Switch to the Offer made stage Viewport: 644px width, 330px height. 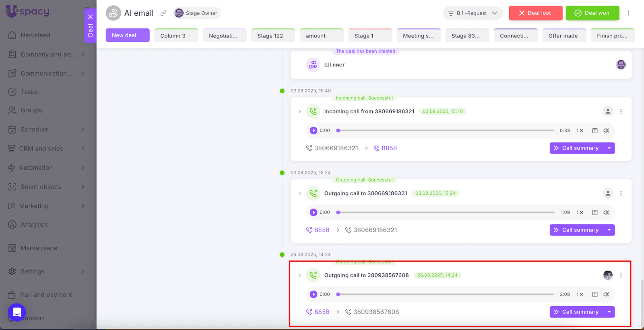(x=563, y=36)
